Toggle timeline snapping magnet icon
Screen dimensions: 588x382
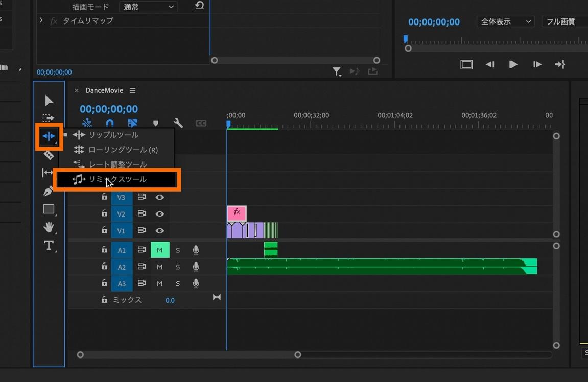click(109, 123)
